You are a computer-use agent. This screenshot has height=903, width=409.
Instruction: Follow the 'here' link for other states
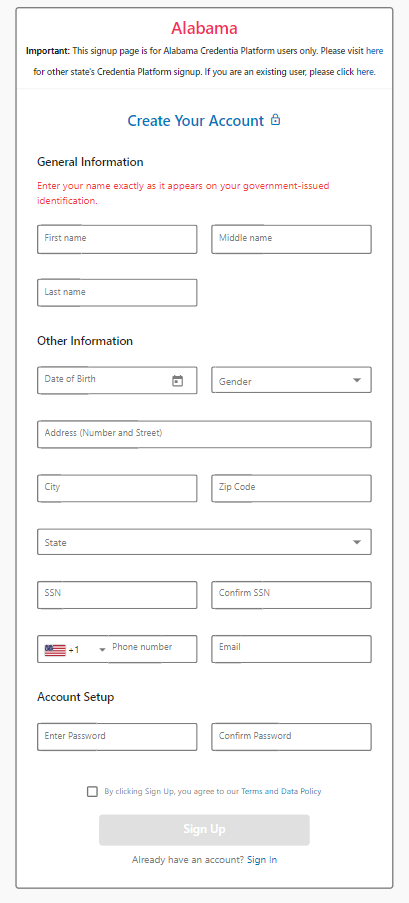pyautogui.click(x=374, y=51)
